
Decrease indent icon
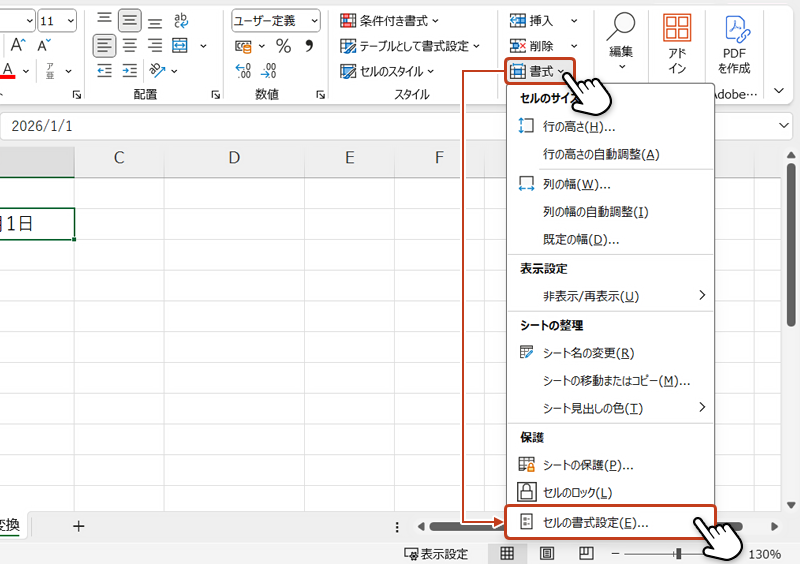click(104, 70)
